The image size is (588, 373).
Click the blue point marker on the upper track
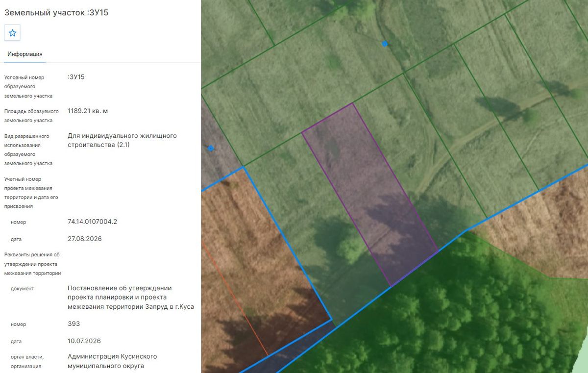tap(385, 44)
